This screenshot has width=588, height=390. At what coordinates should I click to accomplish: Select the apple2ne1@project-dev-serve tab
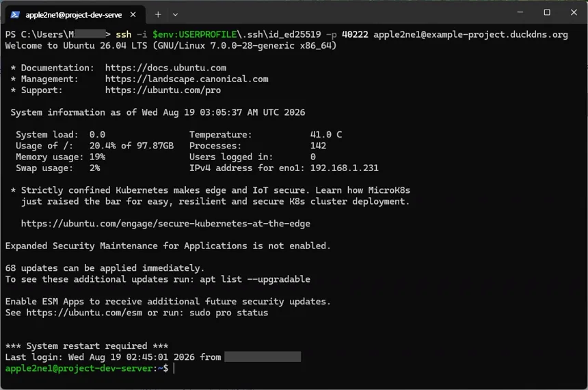click(x=74, y=14)
